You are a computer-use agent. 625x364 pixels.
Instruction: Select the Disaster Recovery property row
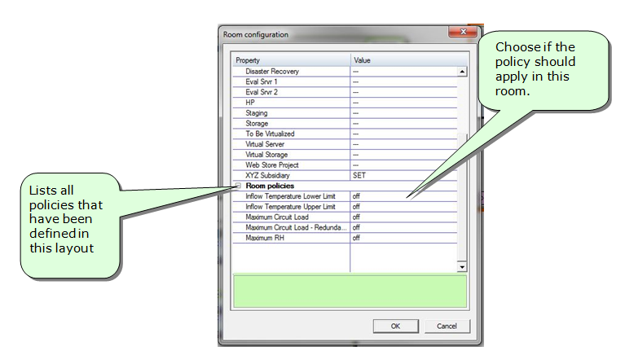coord(272,72)
